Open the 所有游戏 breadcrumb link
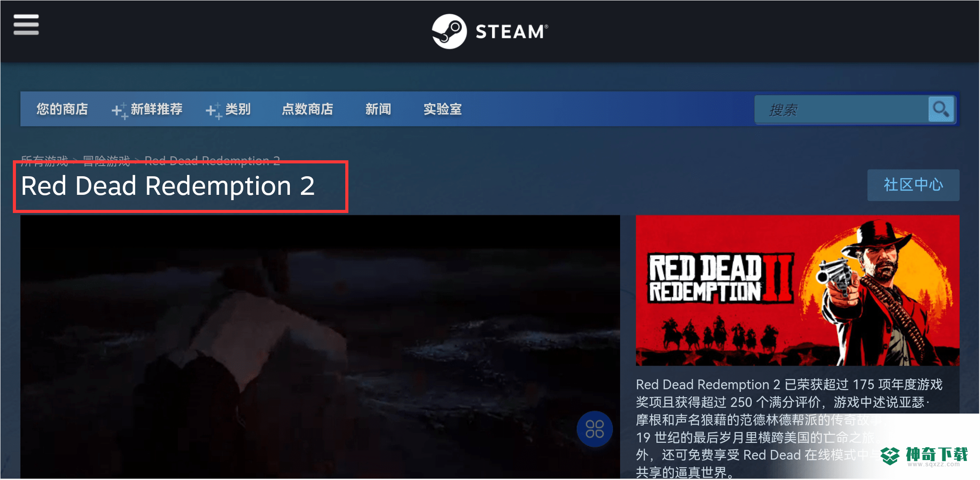The image size is (980, 480). tap(44, 160)
